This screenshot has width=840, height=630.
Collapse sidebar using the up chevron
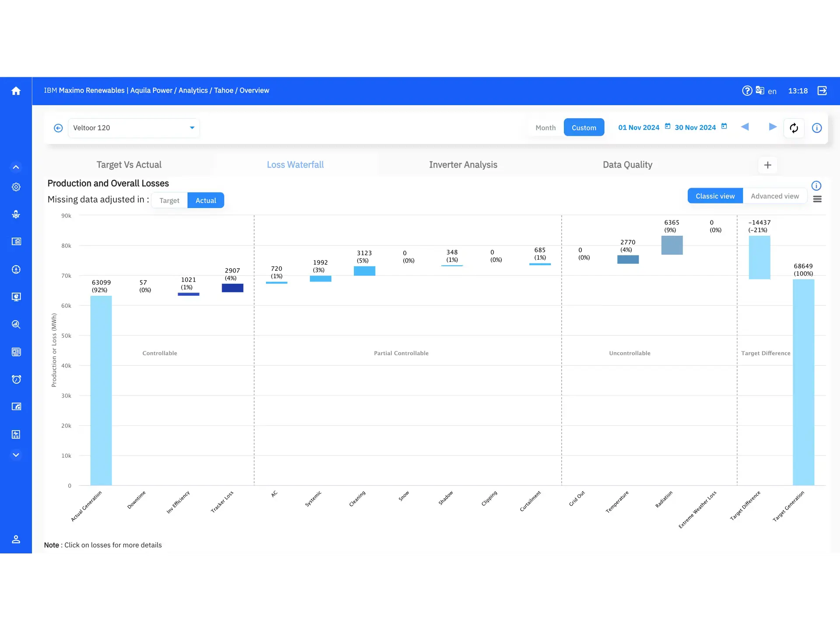[x=16, y=167]
